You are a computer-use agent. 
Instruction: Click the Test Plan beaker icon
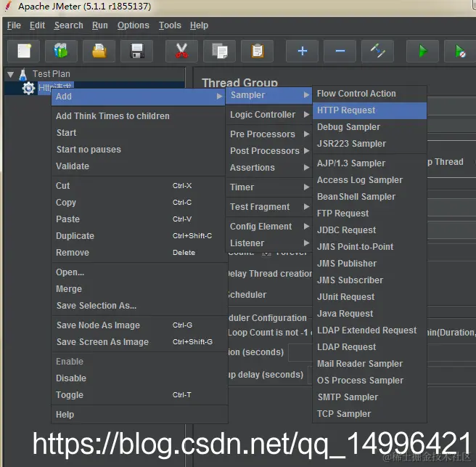click(x=22, y=74)
